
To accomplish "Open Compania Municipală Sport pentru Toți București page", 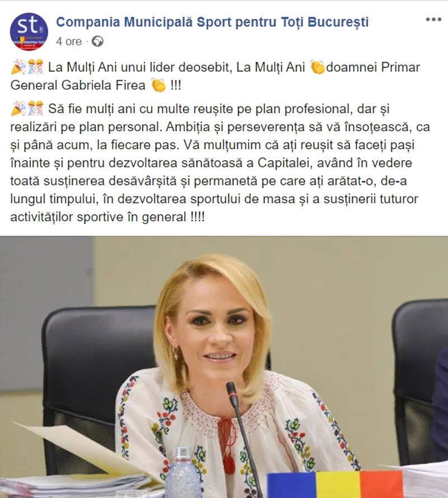I will (x=212, y=22).
